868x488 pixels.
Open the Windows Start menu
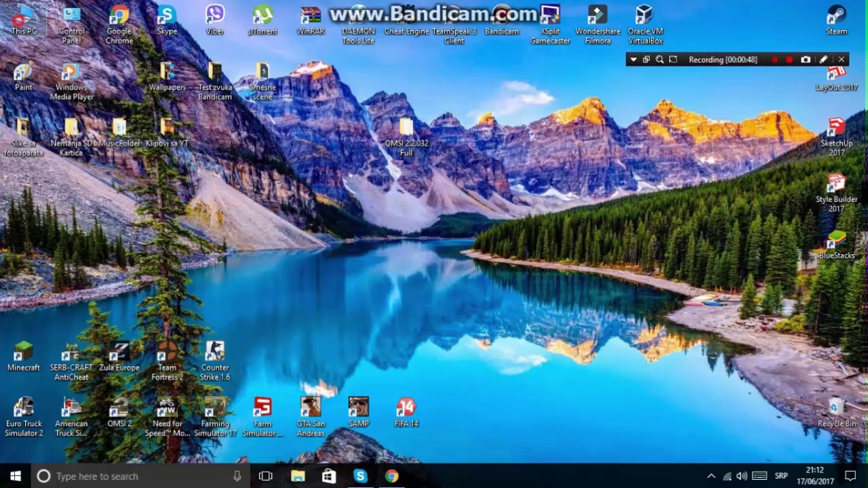16,476
